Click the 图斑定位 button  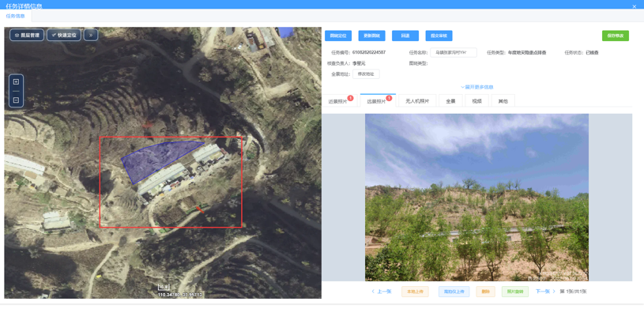[338, 36]
